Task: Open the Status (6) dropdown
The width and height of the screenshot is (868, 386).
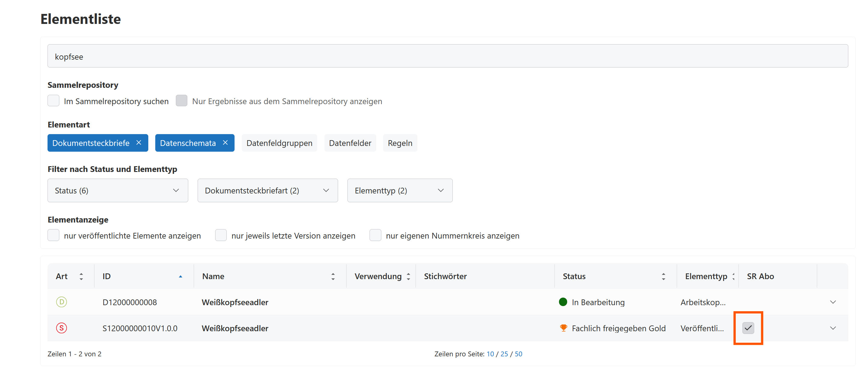Action: point(118,190)
